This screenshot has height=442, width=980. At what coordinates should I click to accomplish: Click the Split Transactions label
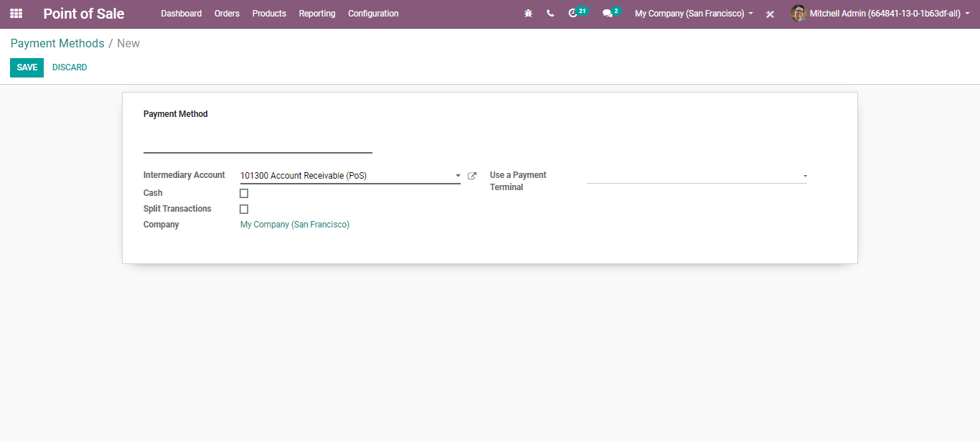(177, 209)
